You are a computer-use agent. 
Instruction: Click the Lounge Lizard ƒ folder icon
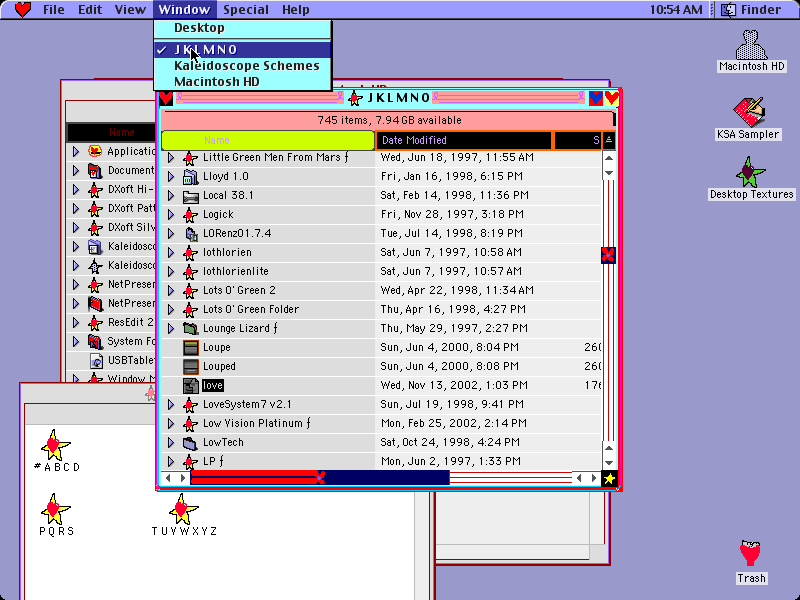(x=190, y=329)
